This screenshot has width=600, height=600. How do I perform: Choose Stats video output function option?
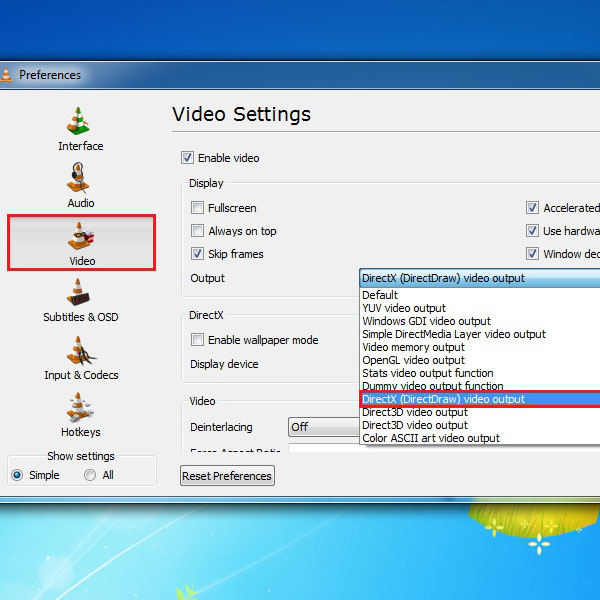click(480, 373)
